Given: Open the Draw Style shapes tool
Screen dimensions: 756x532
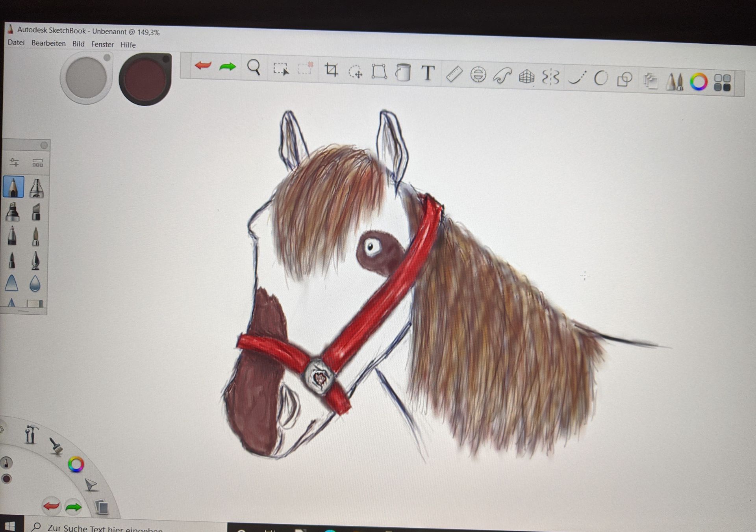Looking at the screenshot, I should (624, 79).
